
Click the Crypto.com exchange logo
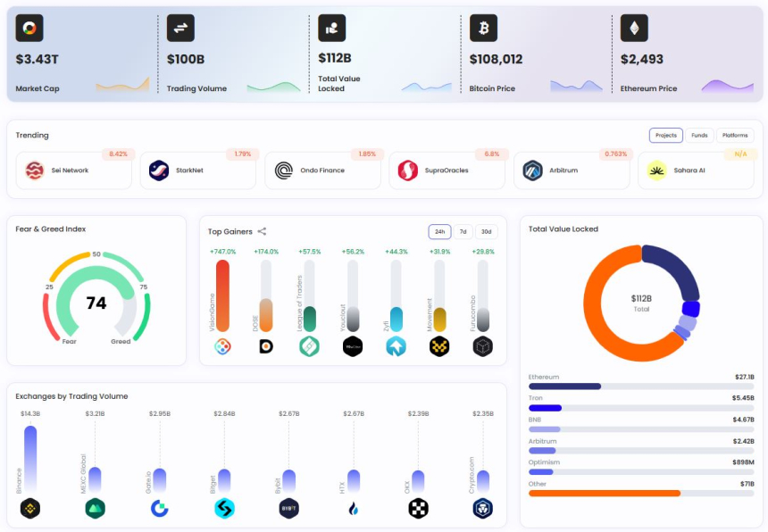(x=482, y=509)
